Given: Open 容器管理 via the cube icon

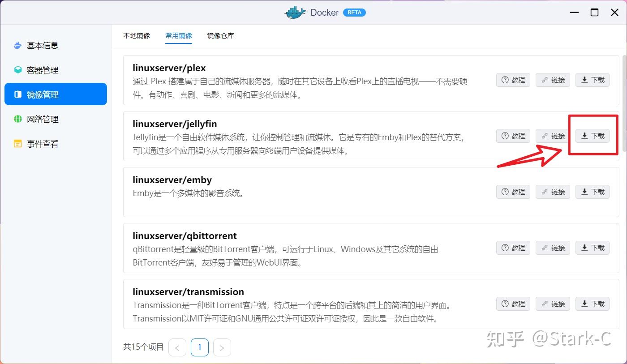Looking at the screenshot, I should pos(17,69).
